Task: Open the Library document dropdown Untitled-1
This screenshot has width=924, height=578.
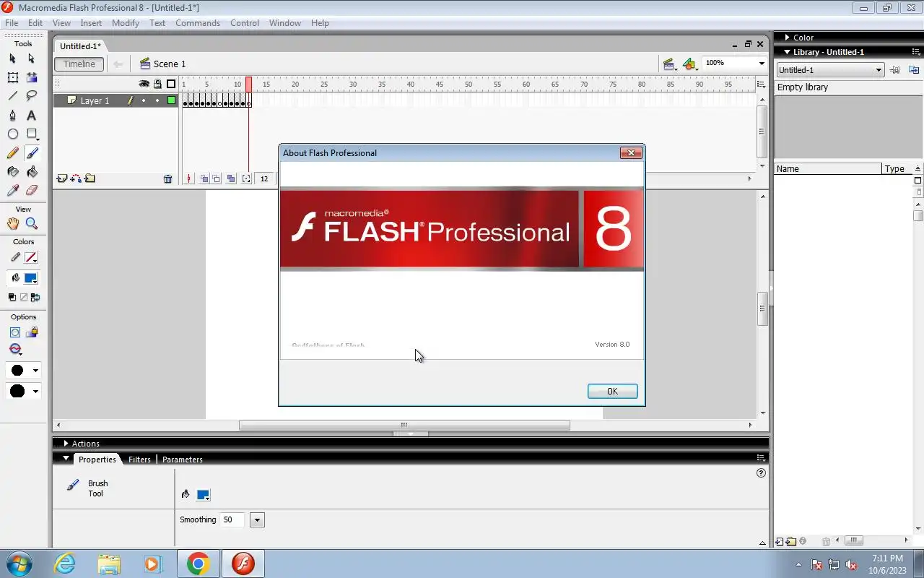Action: coord(830,70)
